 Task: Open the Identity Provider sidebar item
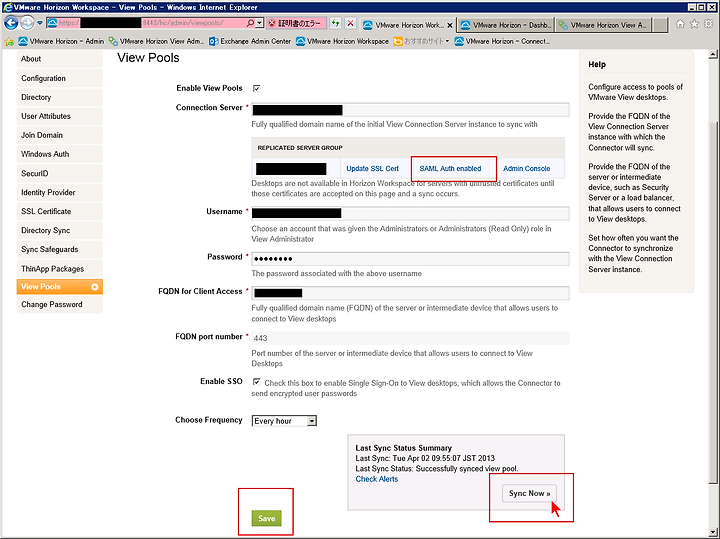pyautogui.click(x=60, y=192)
